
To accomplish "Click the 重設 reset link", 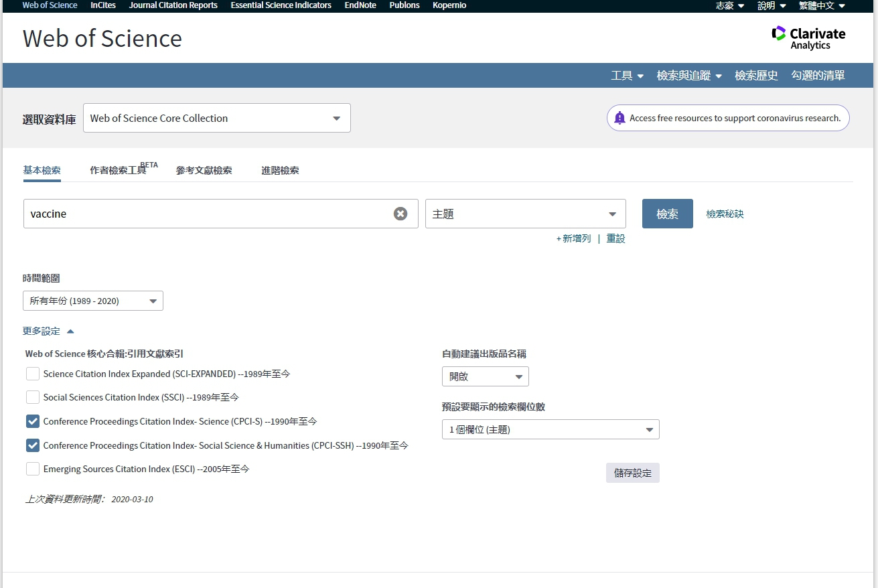I will point(616,238).
